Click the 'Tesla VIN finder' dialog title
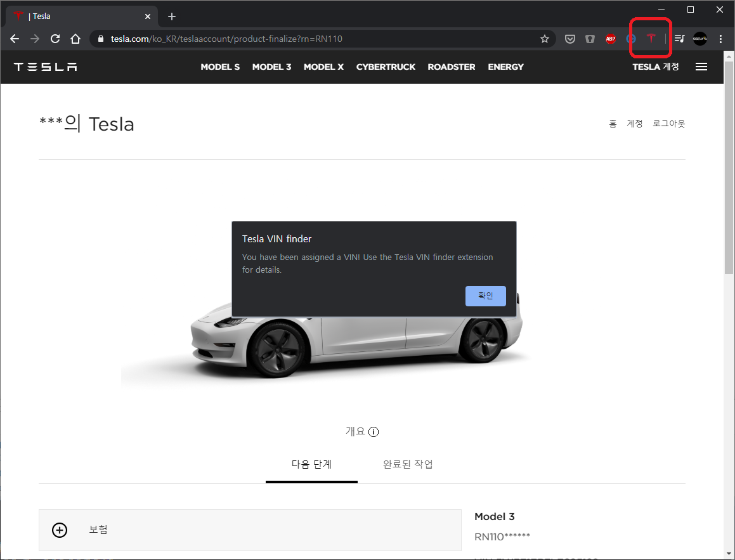This screenshot has height=560, width=735. [x=276, y=239]
